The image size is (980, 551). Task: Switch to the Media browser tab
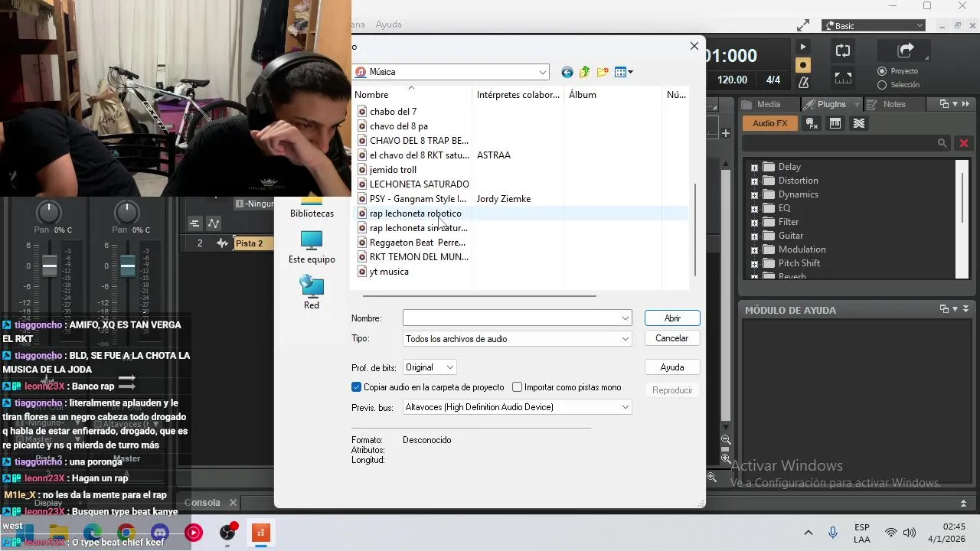[769, 104]
